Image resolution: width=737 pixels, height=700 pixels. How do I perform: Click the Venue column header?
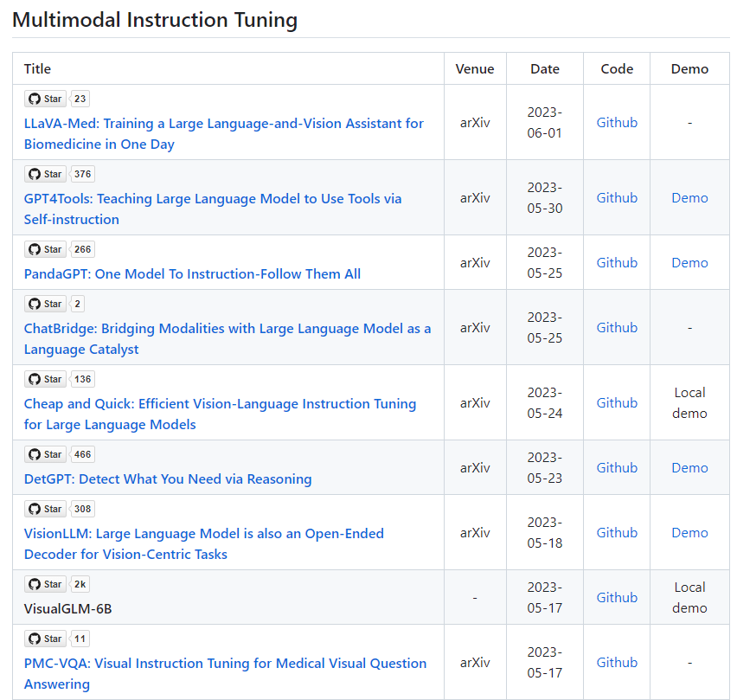475,68
